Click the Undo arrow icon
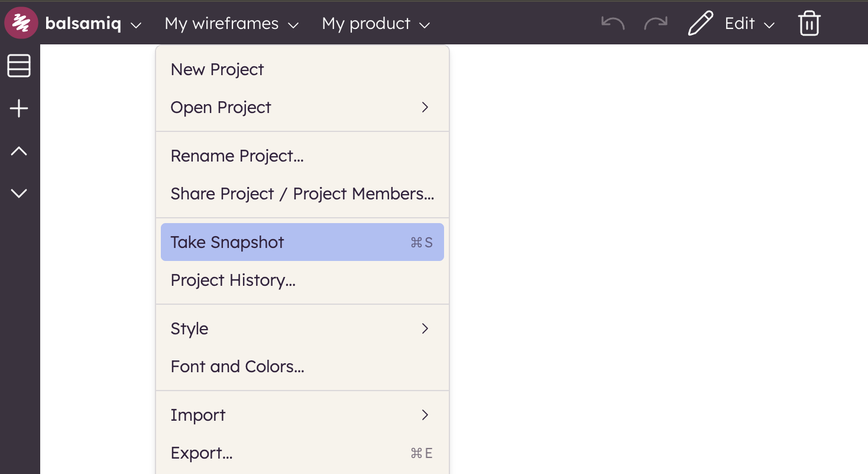The height and width of the screenshot is (474, 868). pos(613,23)
